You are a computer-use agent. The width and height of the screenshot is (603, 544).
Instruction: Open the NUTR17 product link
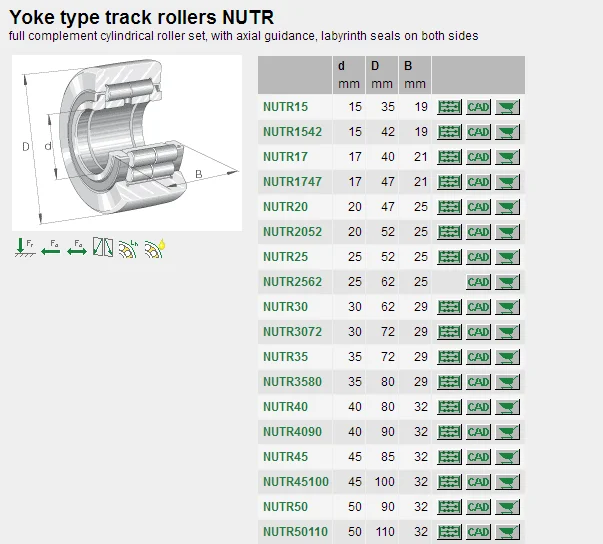pos(285,157)
